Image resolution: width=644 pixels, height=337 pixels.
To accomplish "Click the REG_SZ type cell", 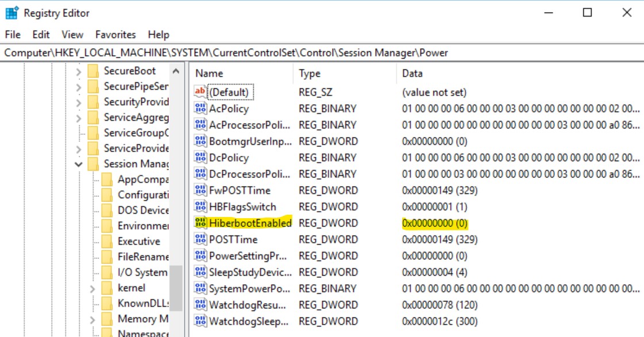I will coord(315,92).
